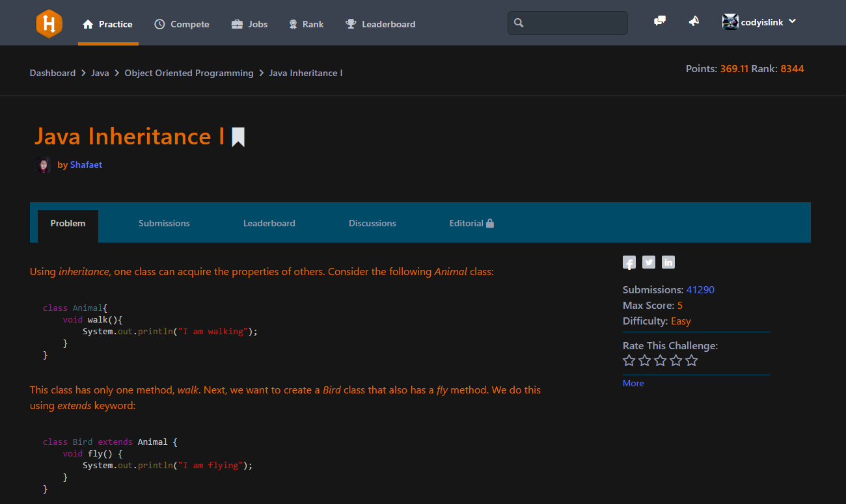Screen dimensions: 846x504
Task: Open Leaderboard in the top navigation
Action: click(380, 24)
